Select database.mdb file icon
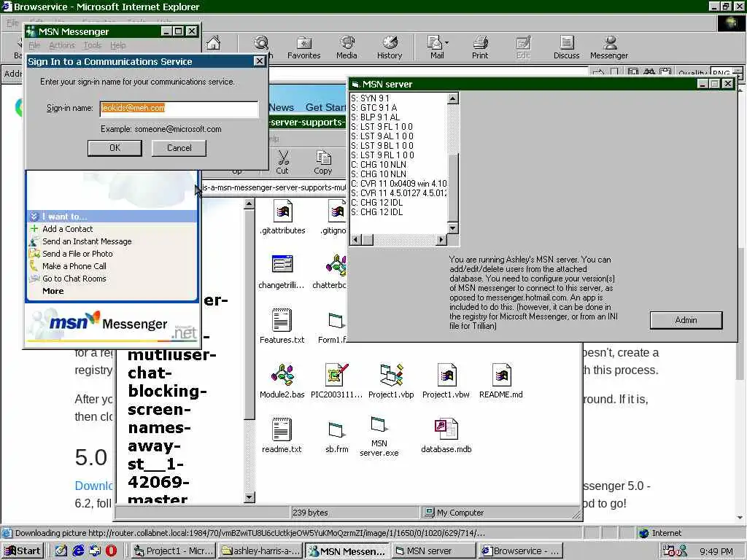The height and width of the screenshot is (560, 747). (446, 436)
